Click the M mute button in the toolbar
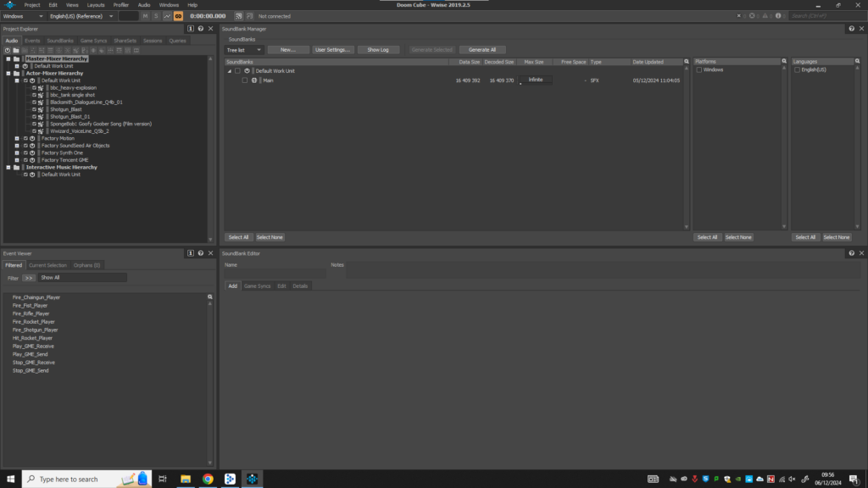 [x=145, y=16]
